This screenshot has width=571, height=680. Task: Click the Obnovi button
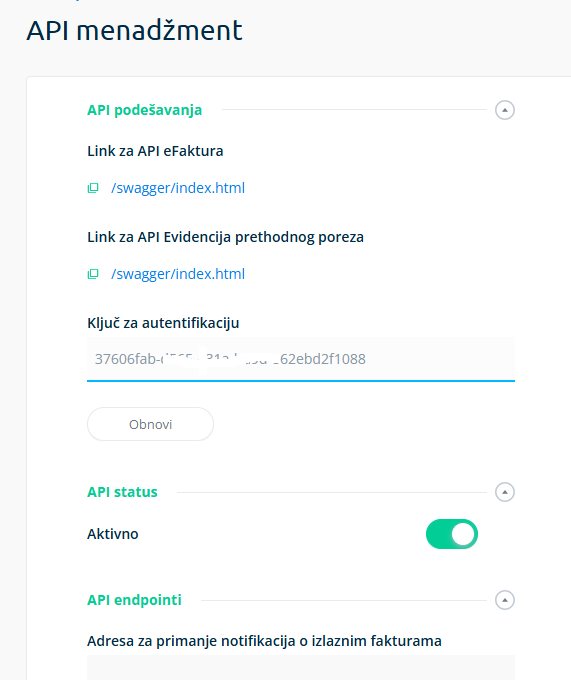[x=150, y=424]
